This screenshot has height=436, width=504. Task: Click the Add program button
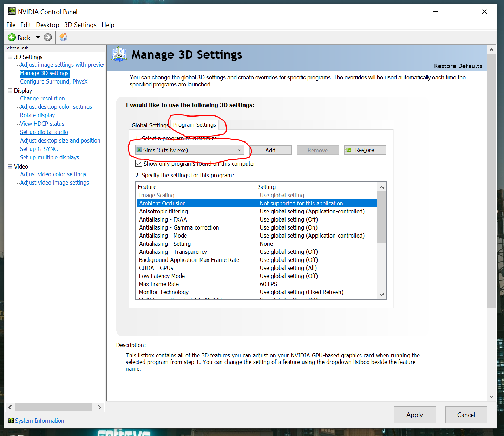270,150
